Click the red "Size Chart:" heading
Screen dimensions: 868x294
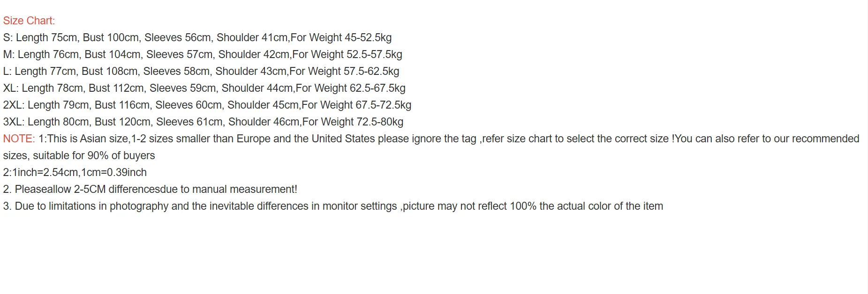29,21
